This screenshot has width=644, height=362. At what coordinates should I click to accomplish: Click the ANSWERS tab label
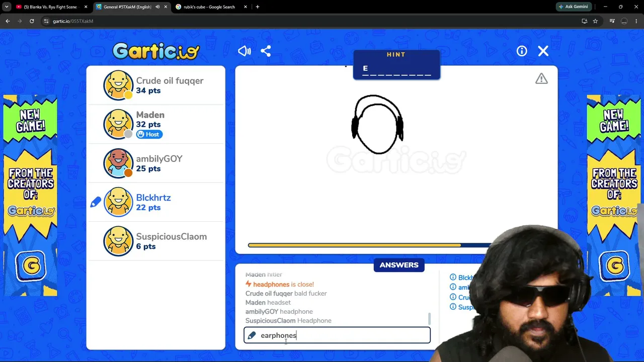399,265
